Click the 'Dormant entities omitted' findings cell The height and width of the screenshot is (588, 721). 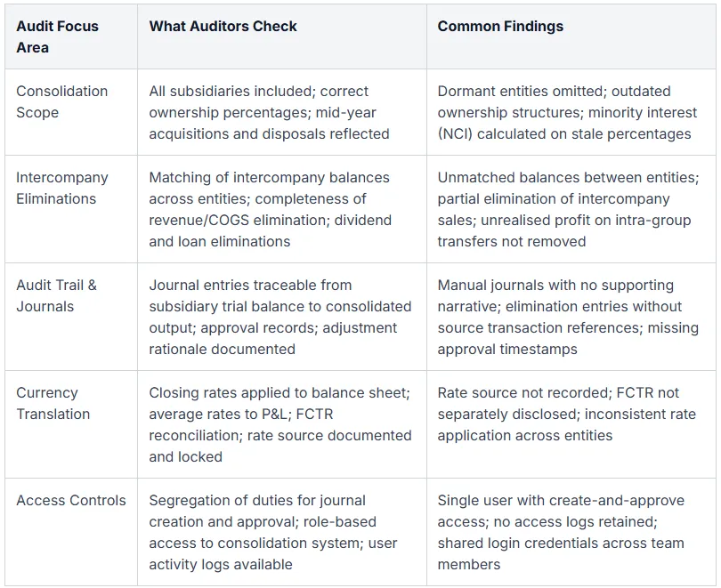(x=571, y=112)
